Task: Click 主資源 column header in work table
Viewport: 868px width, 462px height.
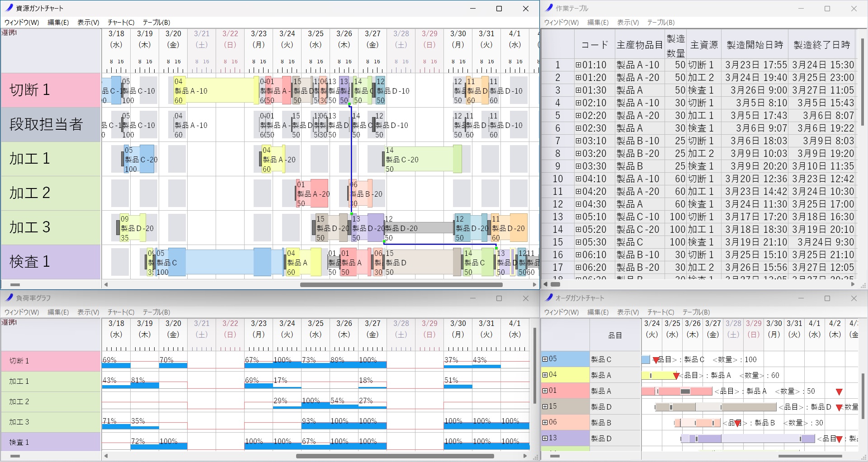Action: [704, 45]
